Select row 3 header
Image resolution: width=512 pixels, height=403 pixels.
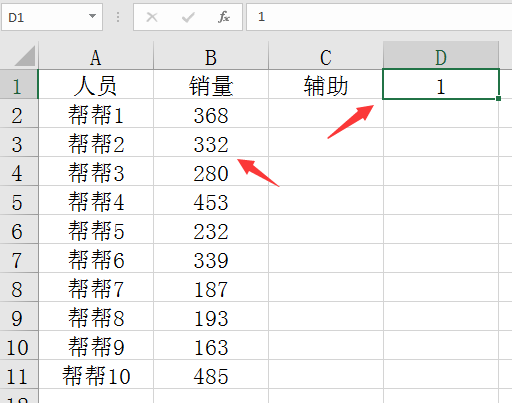coord(19,142)
